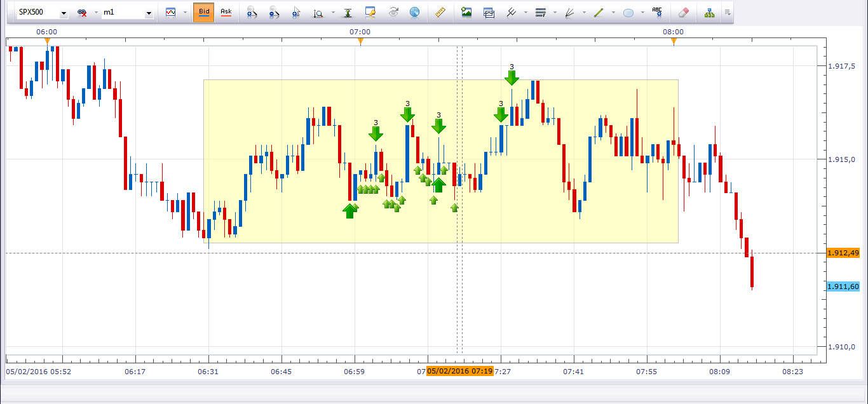Viewport: 868px width, 404px height.
Task: Open the m1 timeframe combo box
Action: click(128, 13)
